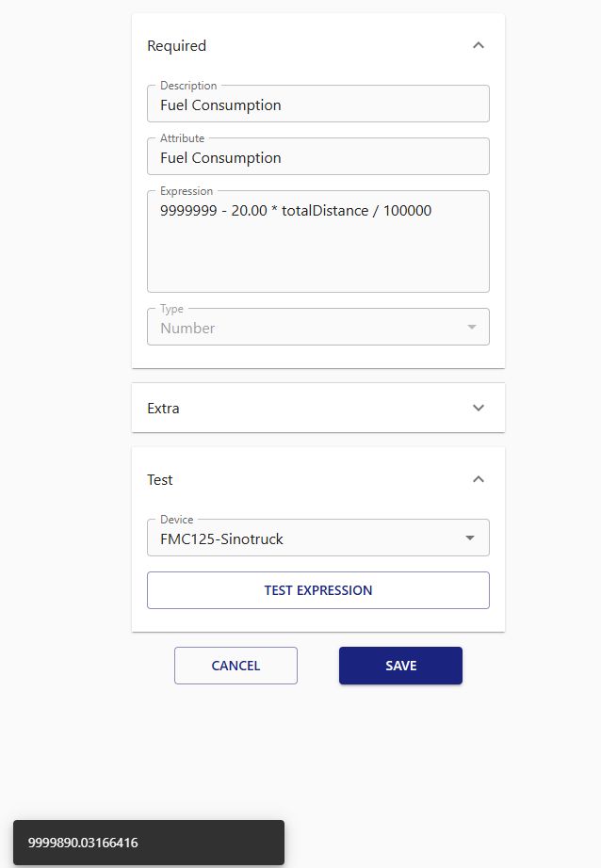The image size is (601, 868).
Task: Click the Test section title
Action: tap(160, 479)
